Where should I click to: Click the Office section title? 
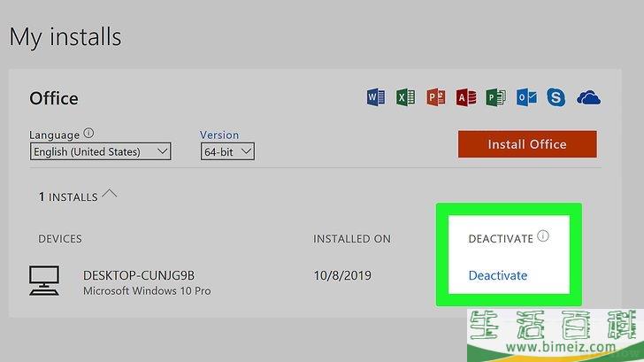click(x=54, y=98)
